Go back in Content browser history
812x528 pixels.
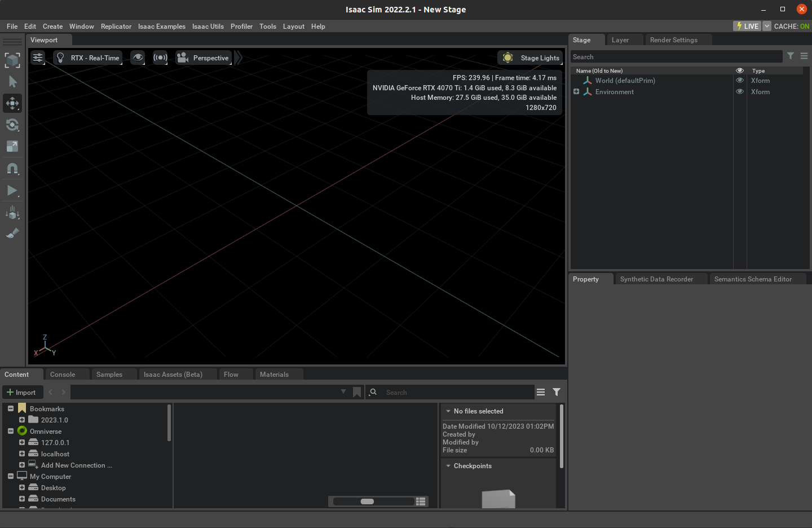coord(51,392)
